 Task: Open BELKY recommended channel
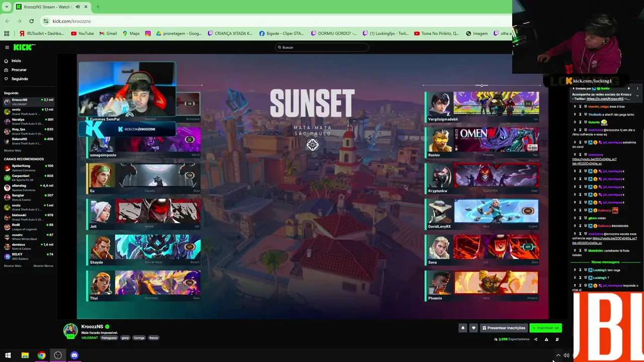(29, 256)
